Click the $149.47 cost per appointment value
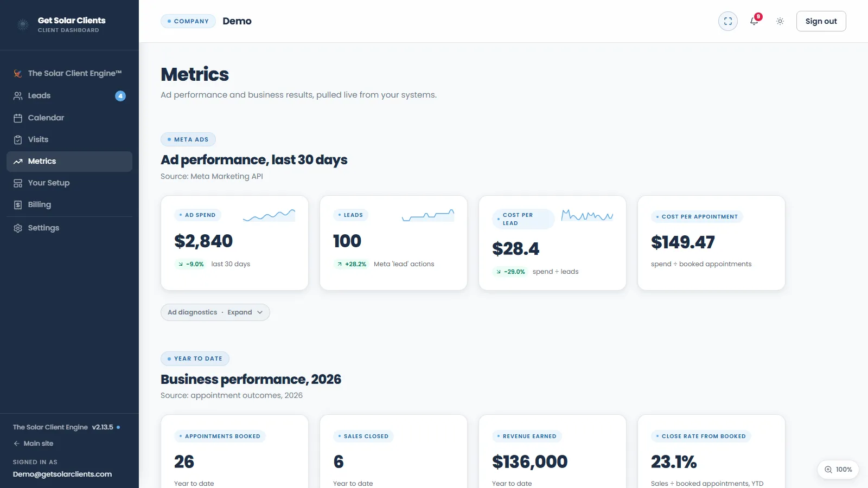Screen dimensions: 868x488 (683, 242)
